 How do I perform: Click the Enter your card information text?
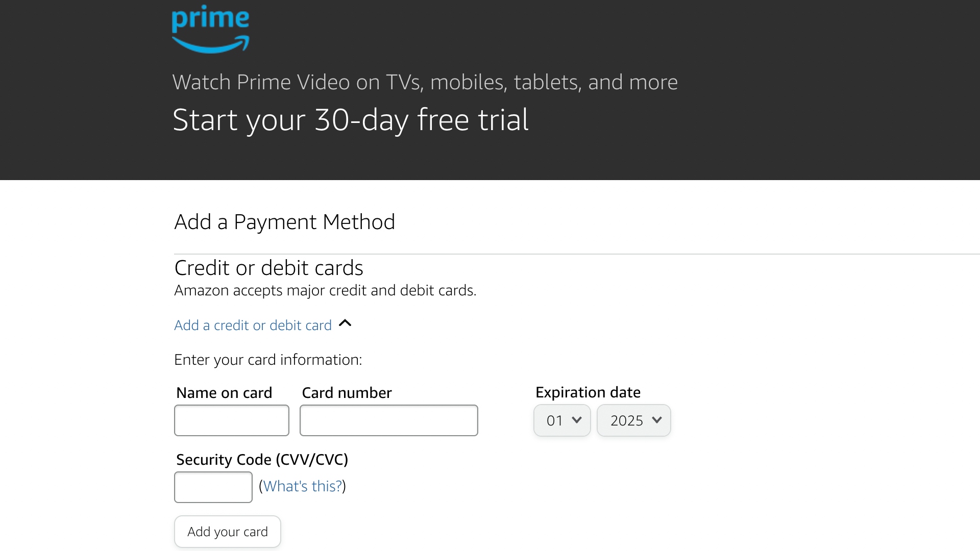[x=268, y=360]
